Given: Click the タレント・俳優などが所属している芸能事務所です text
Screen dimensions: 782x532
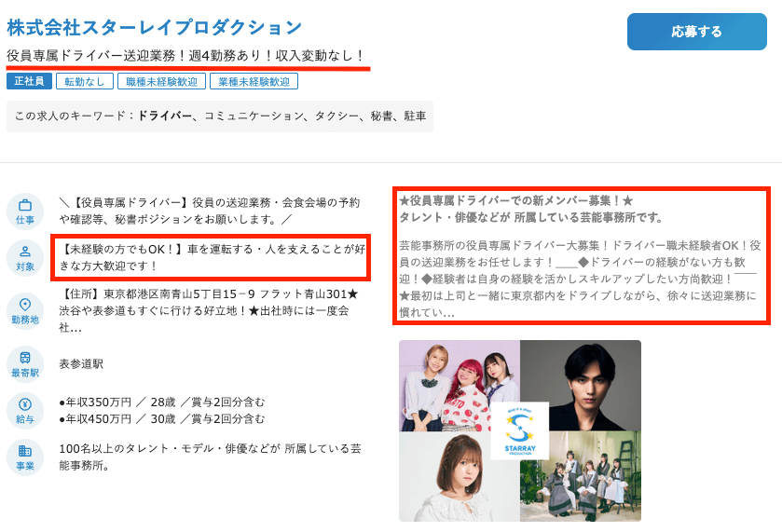Looking at the screenshot, I should click(x=531, y=217).
